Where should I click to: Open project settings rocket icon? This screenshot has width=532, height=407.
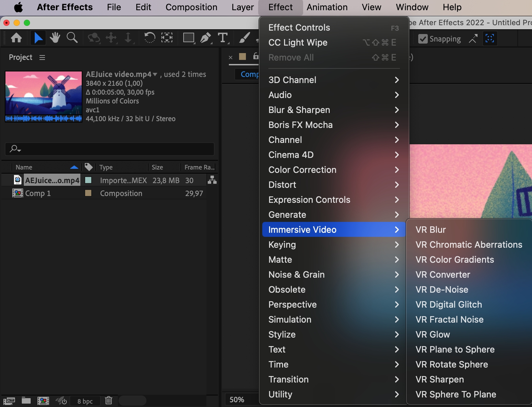[x=61, y=401]
